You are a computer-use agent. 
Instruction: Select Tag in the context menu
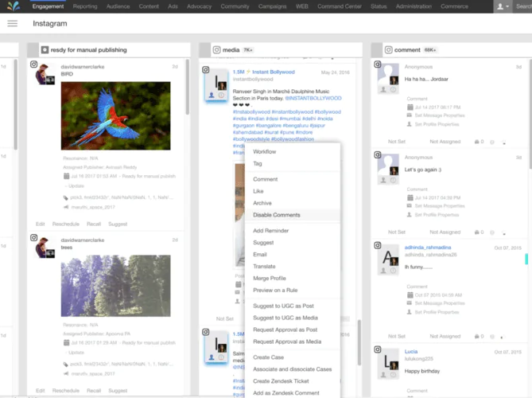(292, 163)
